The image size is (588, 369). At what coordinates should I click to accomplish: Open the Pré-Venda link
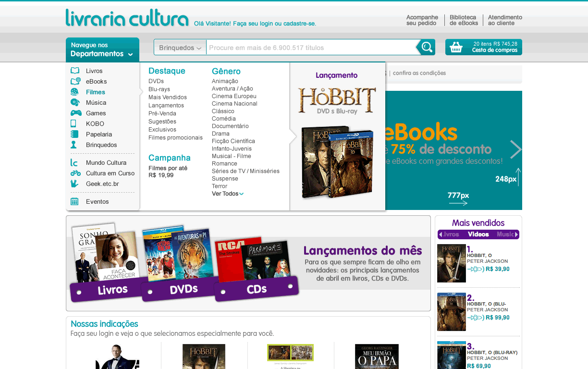(162, 113)
